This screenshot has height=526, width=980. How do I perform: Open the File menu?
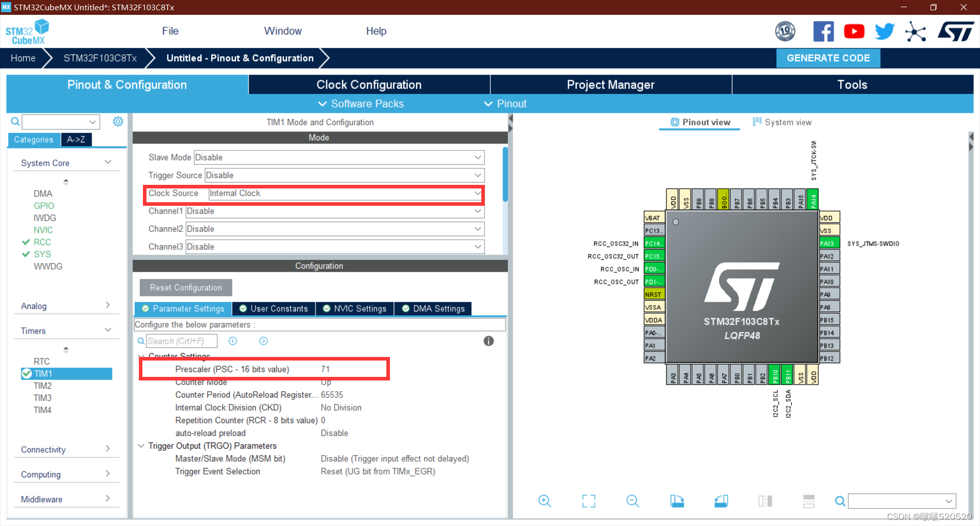click(x=170, y=31)
